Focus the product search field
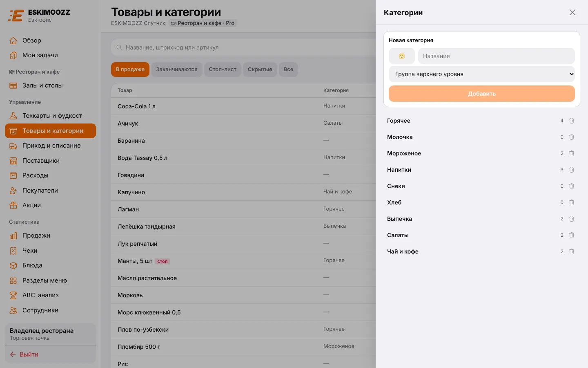Image resolution: width=588 pixels, height=368 pixels. pos(243,47)
